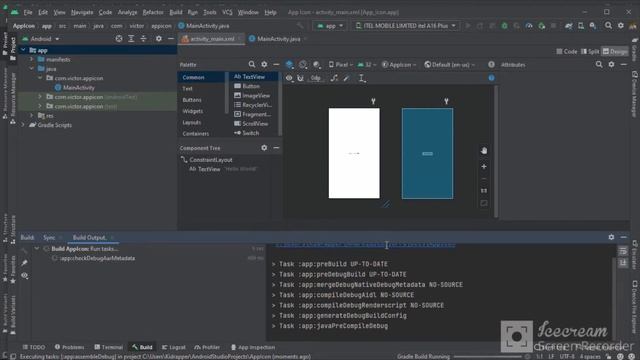Select Containers palette category

point(196,133)
